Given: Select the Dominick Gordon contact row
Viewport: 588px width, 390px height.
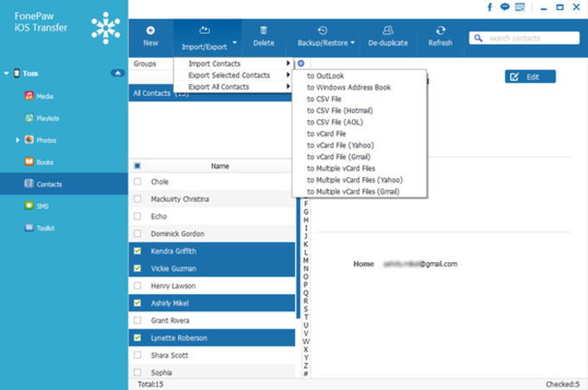Looking at the screenshot, I should click(212, 233).
